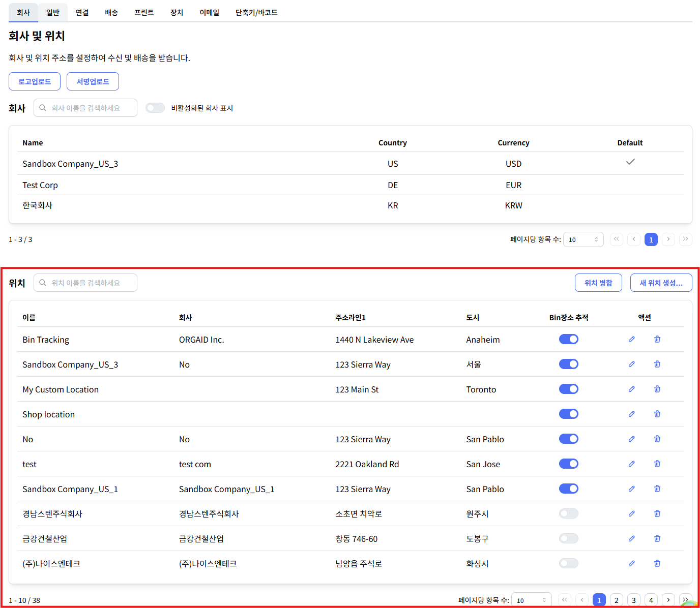Go to next page of locations
The width and height of the screenshot is (700, 608).
click(668, 600)
